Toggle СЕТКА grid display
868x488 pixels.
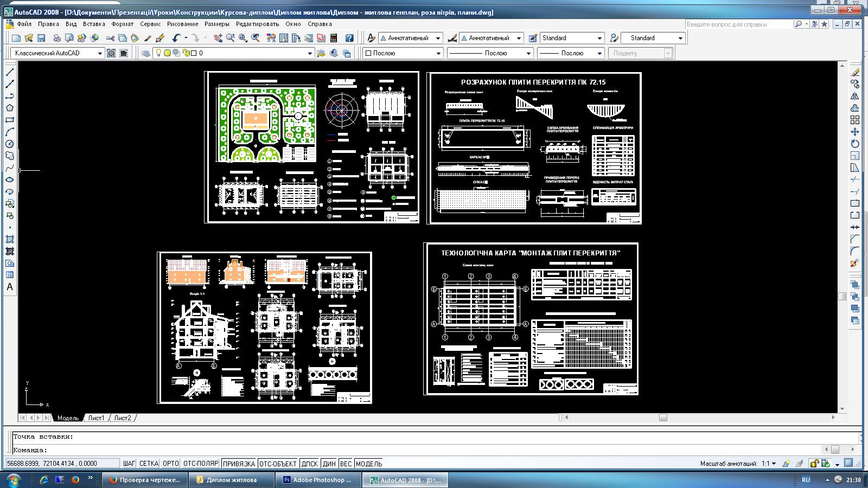149,464
